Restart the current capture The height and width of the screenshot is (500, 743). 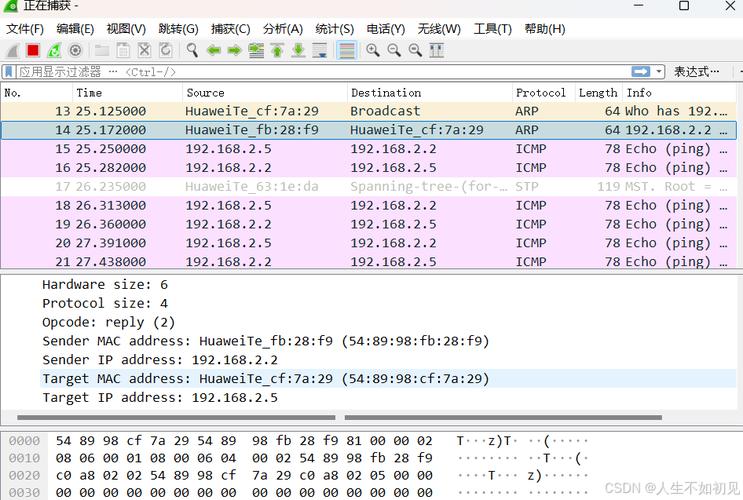coord(54,50)
